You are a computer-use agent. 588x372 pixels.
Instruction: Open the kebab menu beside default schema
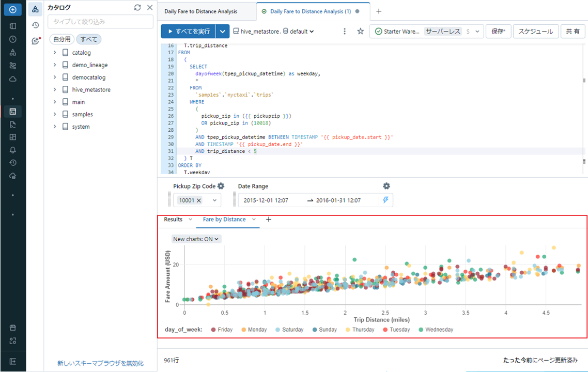(x=345, y=32)
